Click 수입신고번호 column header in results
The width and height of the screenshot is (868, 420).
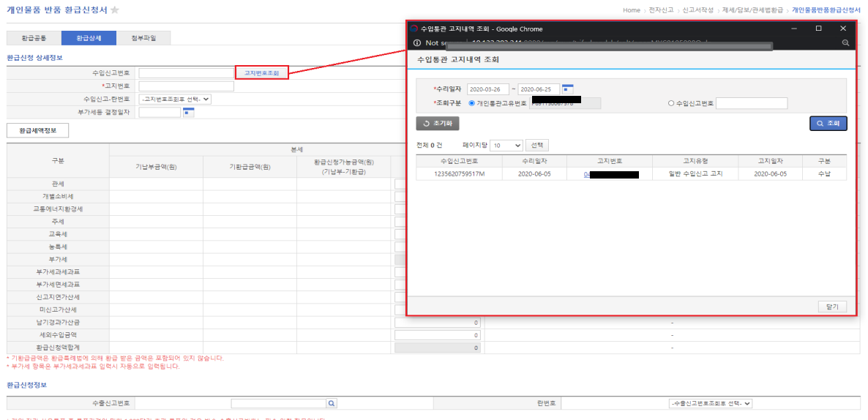click(x=460, y=161)
